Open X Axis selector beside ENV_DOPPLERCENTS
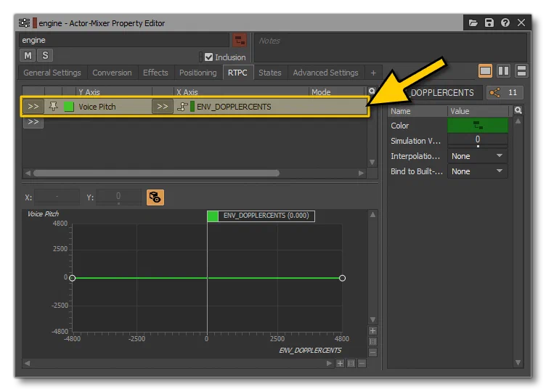This screenshot has width=546, height=392. point(163,107)
